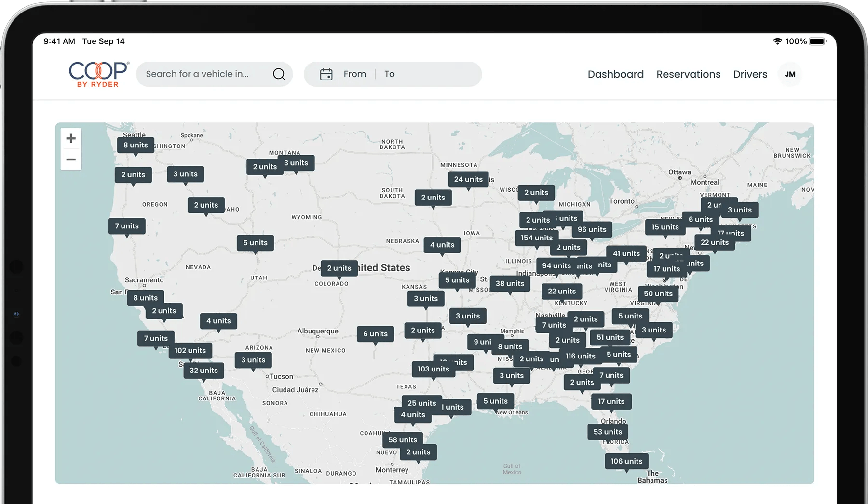The height and width of the screenshot is (504, 868).
Task: Go home via COOP by Ryder logo
Action: click(99, 74)
